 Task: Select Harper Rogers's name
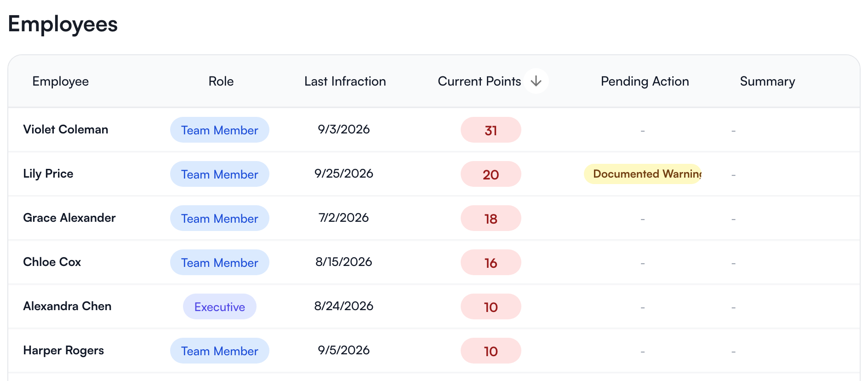point(63,351)
